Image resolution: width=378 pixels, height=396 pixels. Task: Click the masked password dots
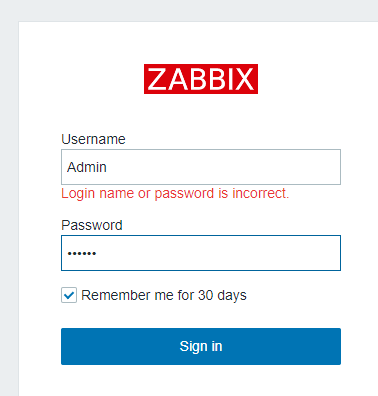point(82,254)
